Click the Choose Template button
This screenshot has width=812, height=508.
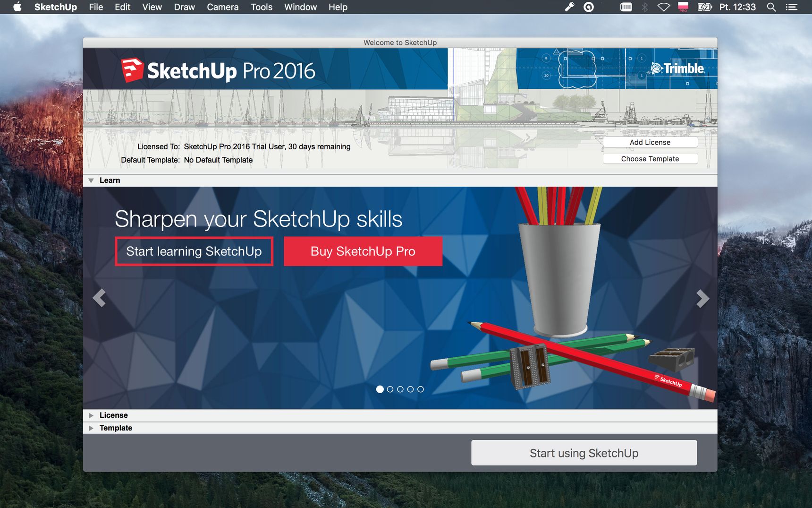coord(650,159)
